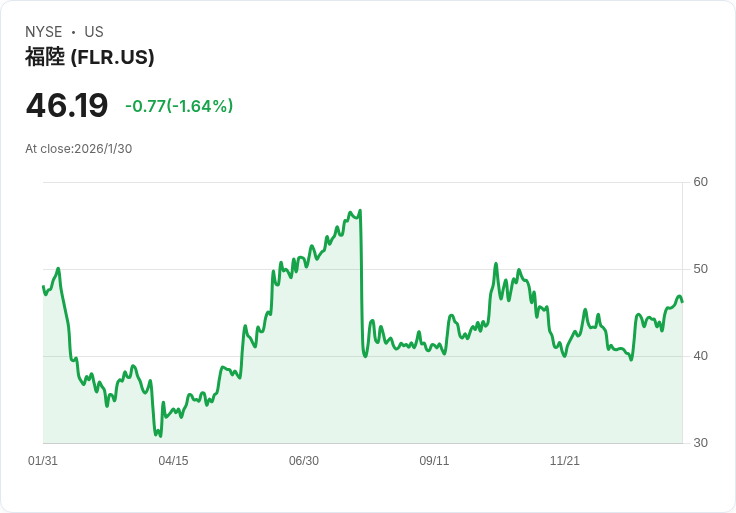Click the 40 price axis label
736x513 pixels.
(x=700, y=356)
